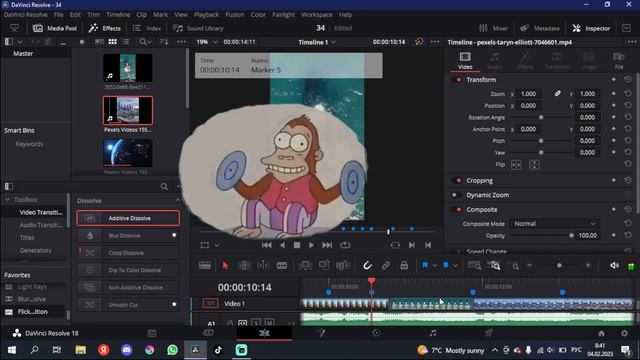Select the Trim Edit Mode tool
Screen dimensions: 640x360
click(244, 266)
